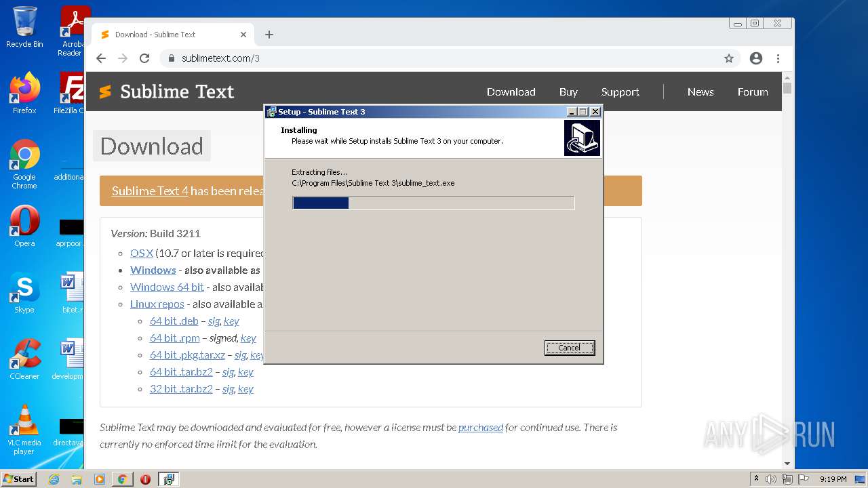
Task: Reload the Sublime Text page
Action: pyautogui.click(x=144, y=58)
